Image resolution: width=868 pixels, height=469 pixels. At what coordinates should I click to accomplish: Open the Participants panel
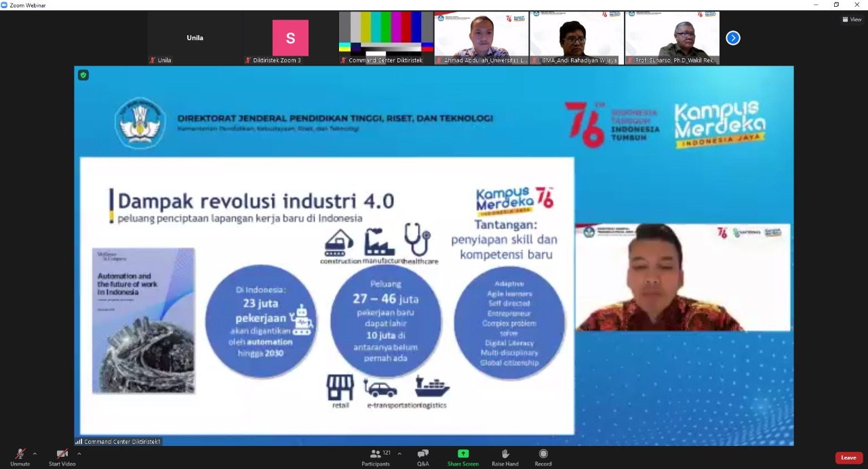[375, 454]
